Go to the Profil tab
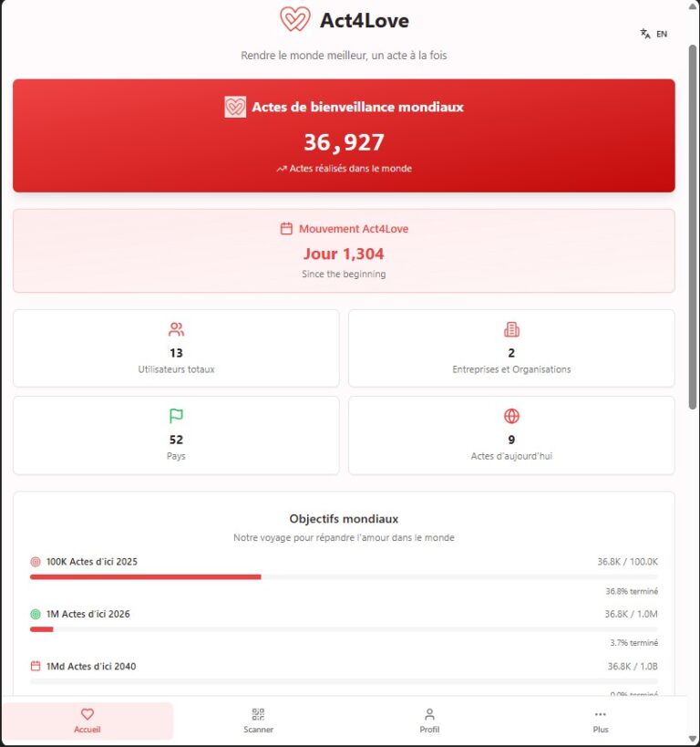700x747 pixels. (x=429, y=720)
